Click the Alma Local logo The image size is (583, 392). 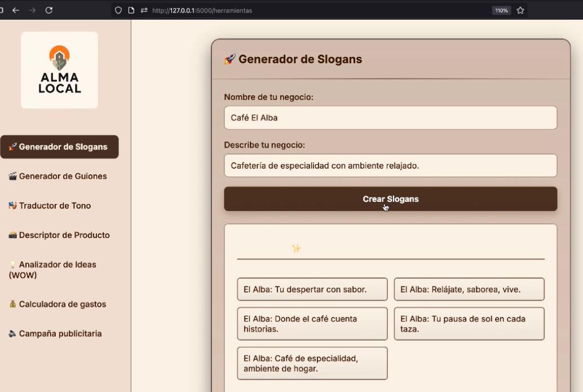coord(60,70)
